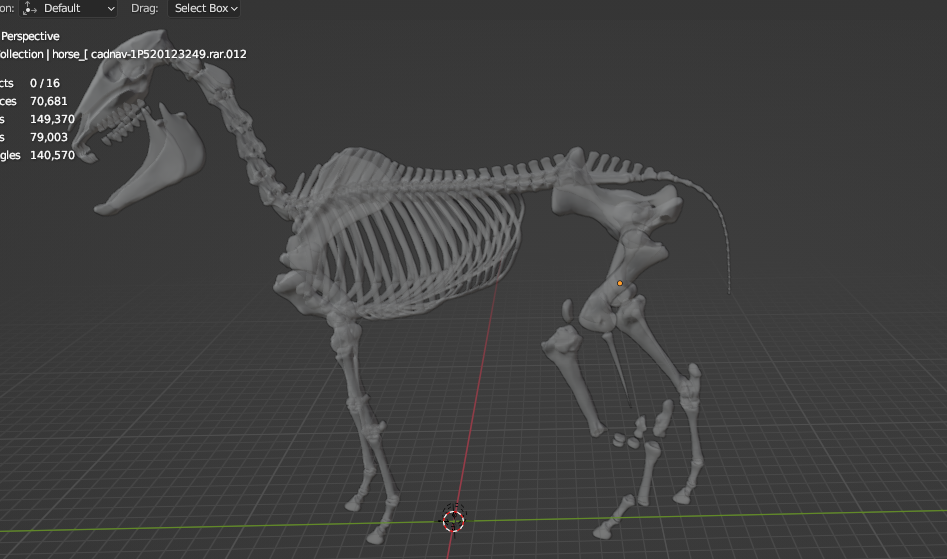Click the orange origin point on pelvis

coord(620,283)
